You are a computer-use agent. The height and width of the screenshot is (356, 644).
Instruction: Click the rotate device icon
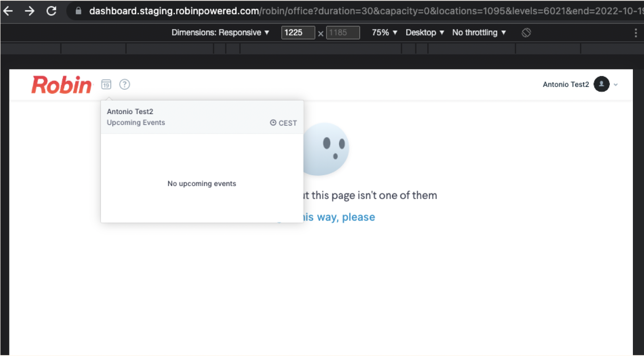(526, 33)
